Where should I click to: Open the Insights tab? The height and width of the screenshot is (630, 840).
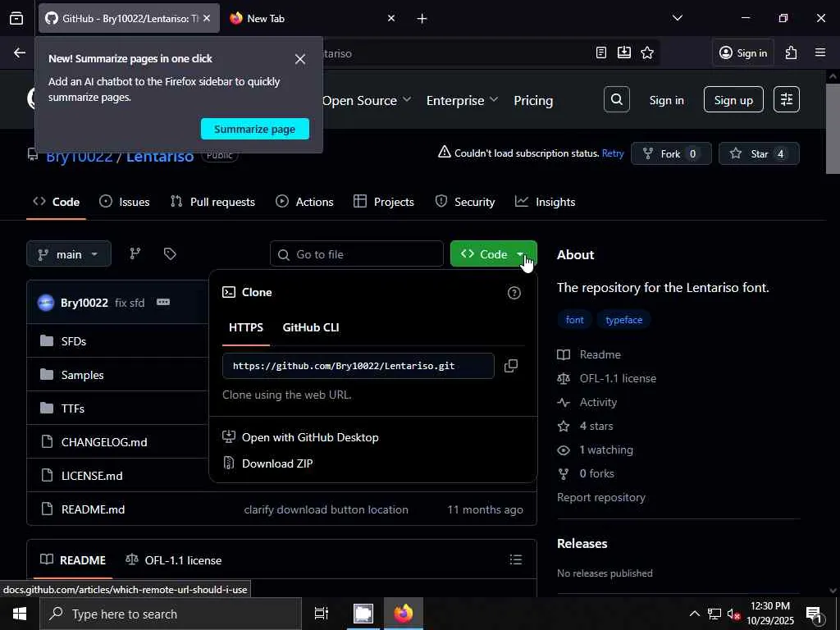546,202
